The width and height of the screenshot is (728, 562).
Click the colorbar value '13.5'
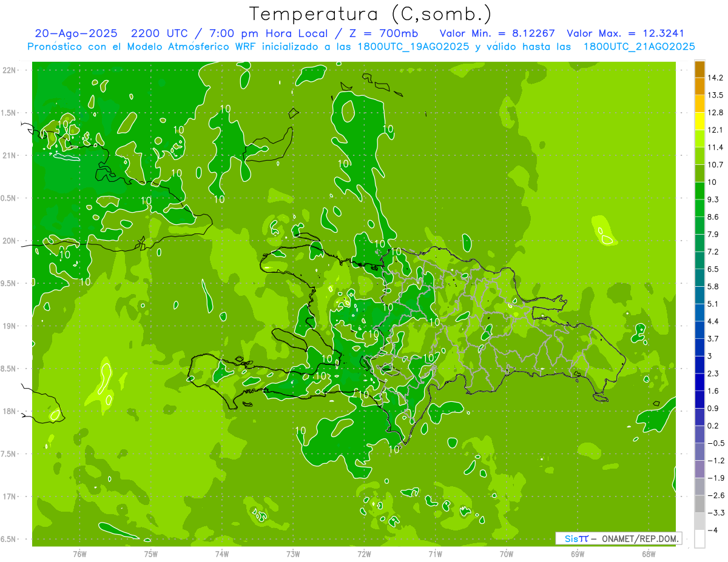[x=715, y=95]
